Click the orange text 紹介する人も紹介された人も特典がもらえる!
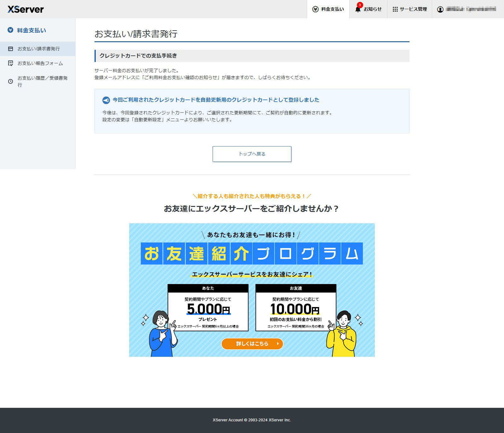This screenshot has height=433, width=504. tap(252, 196)
